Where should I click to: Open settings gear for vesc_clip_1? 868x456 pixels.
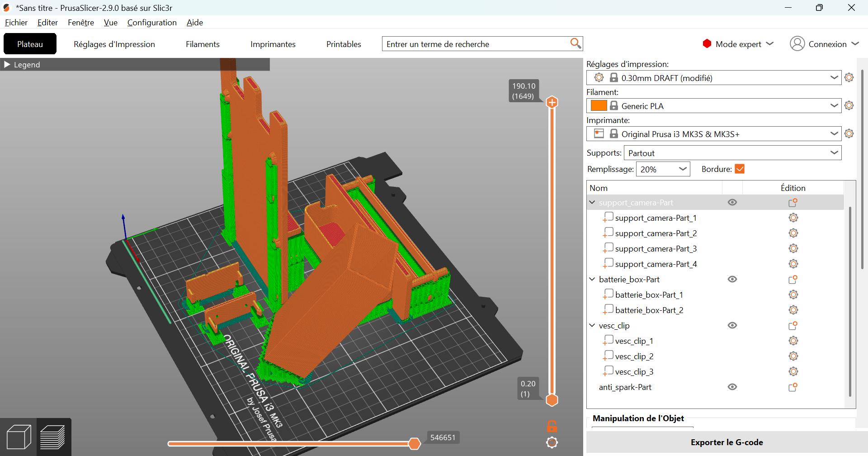pos(793,341)
